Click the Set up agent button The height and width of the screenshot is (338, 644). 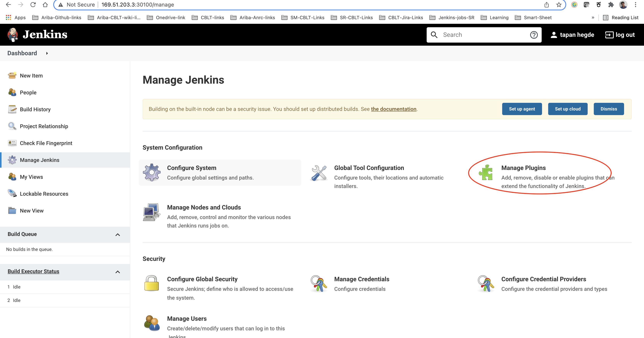(x=522, y=109)
